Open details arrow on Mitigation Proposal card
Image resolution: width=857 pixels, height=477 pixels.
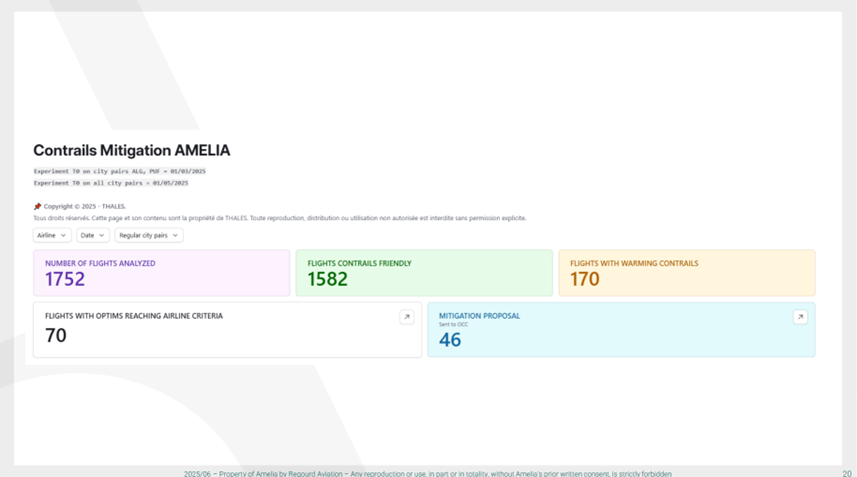[x=800, y=317]
